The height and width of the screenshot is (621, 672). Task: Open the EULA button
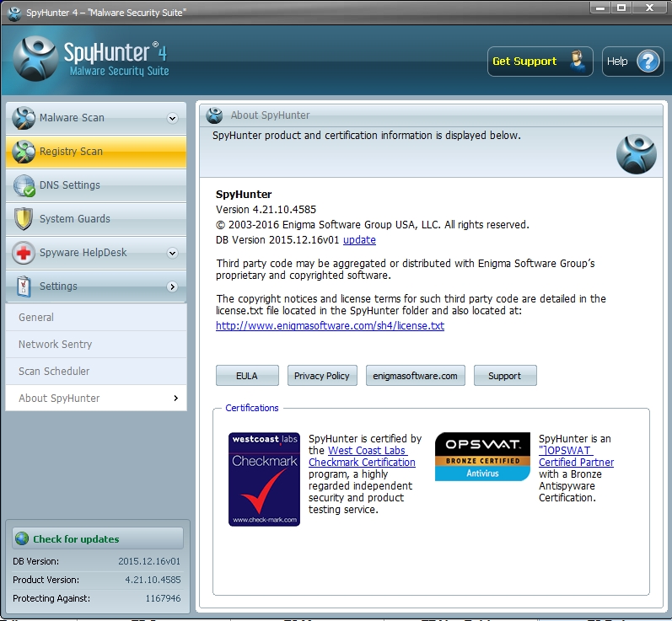(247, 376)
